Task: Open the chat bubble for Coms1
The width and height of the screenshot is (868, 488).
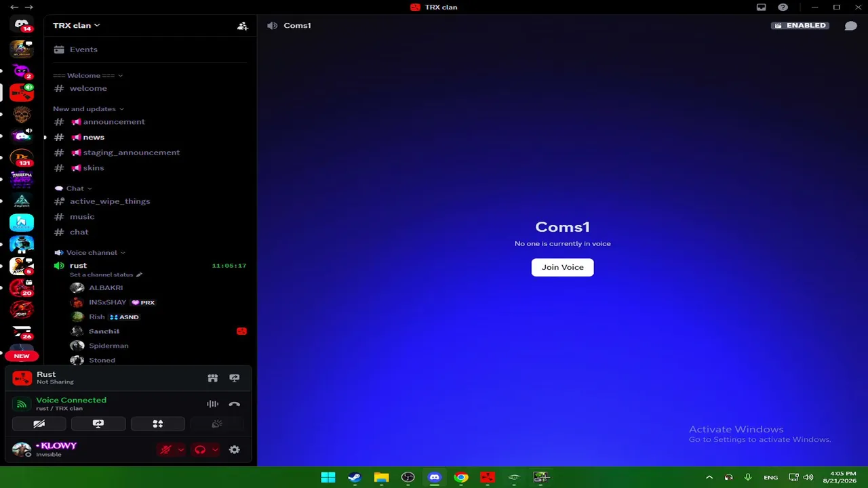Action: pos(851,26)
